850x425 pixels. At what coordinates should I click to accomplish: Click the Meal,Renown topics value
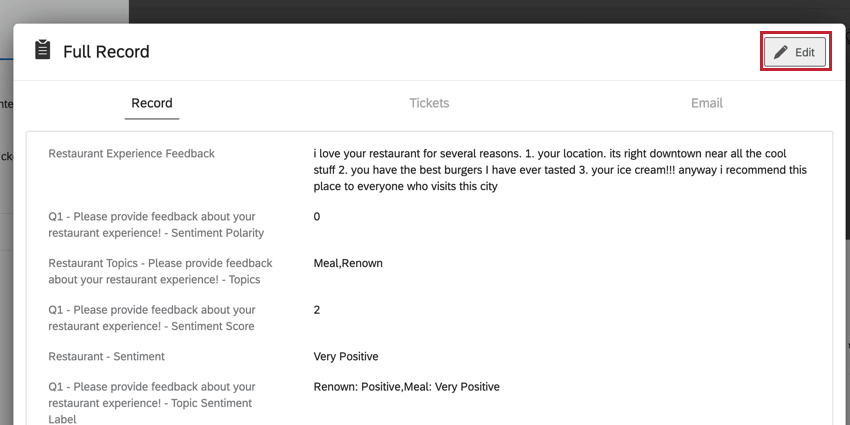tap(348, 263)
